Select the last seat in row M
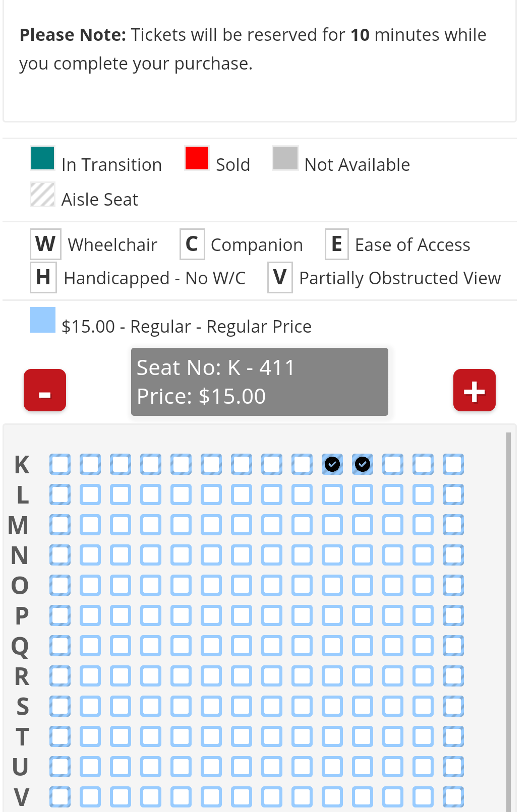This screenshot has width=532, height=812. [x=453, y=525]
